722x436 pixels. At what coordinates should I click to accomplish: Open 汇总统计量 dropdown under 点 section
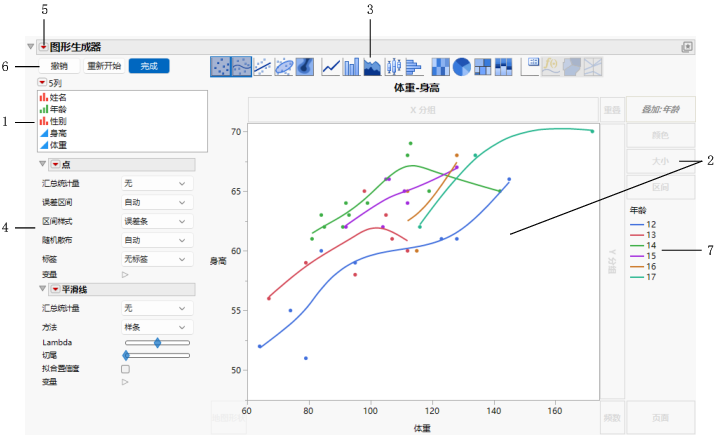[157, 183]
